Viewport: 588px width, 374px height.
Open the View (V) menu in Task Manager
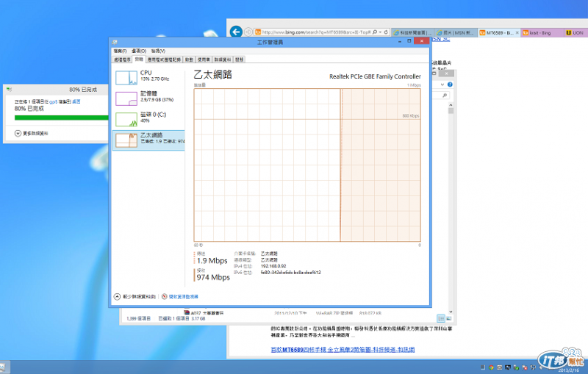pos(158,51)
